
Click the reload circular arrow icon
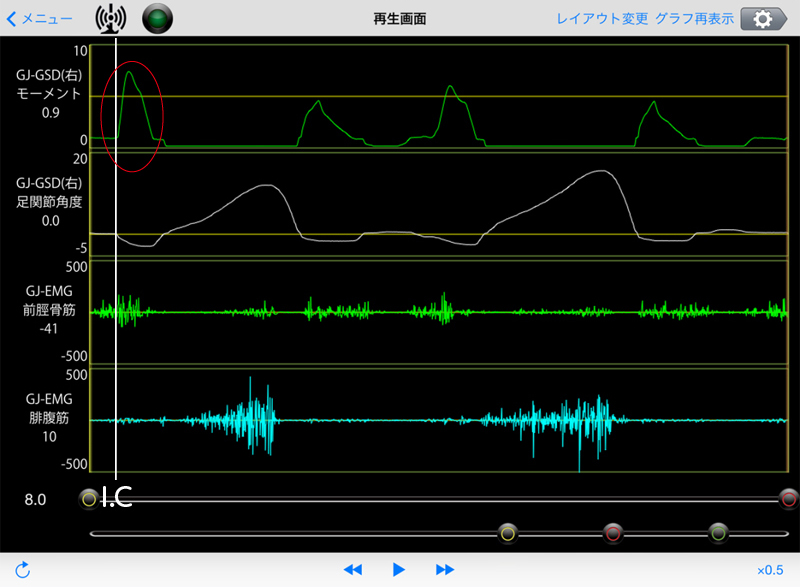(22, 570)
